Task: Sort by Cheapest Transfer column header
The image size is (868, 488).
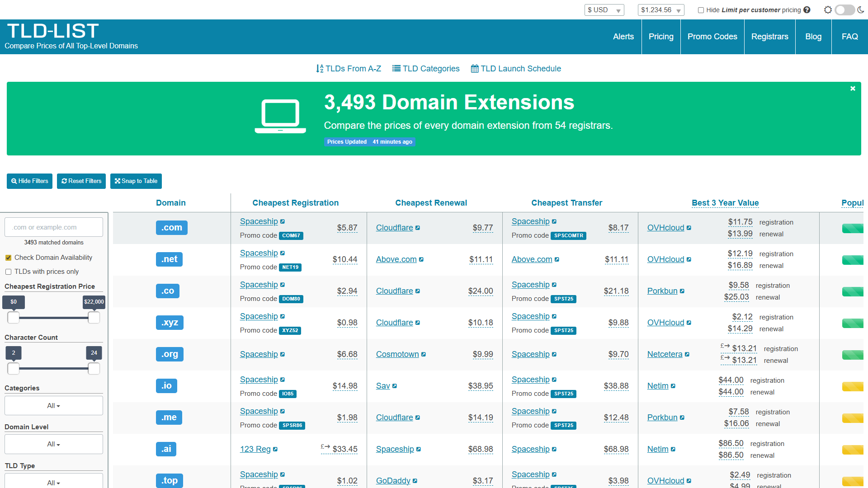Action: 567,203
